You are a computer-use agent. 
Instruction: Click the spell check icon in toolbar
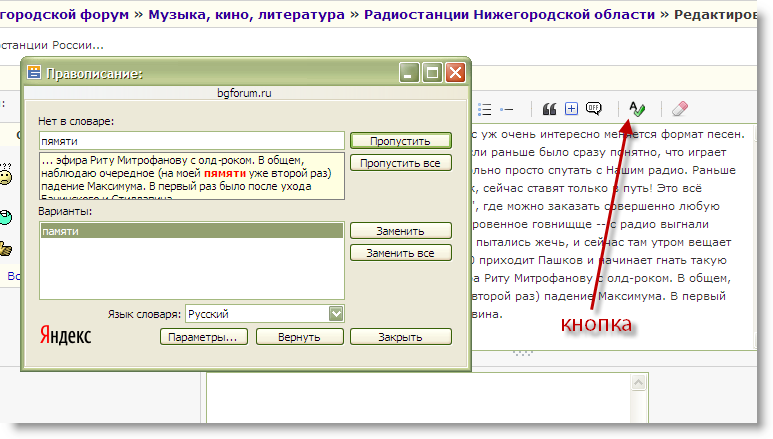[x=638, y=108]
